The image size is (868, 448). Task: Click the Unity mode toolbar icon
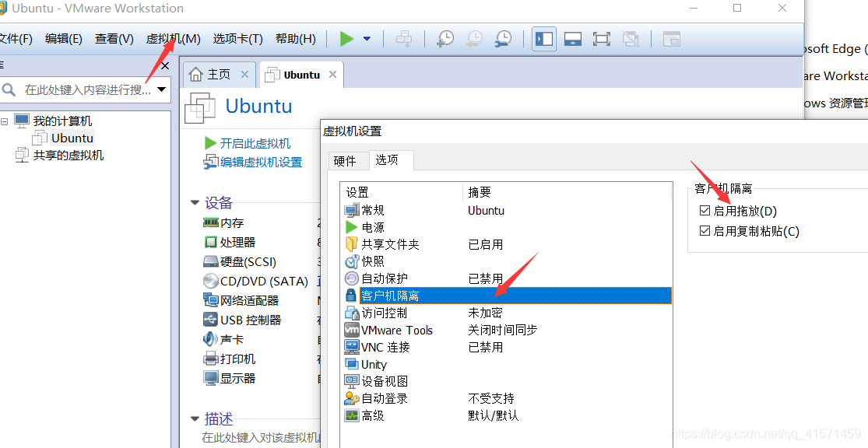click(x=631, y=39)
